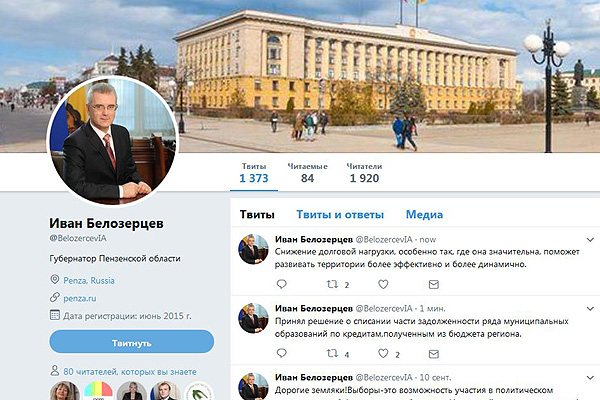Reply to the debt load reduction tweet

coord(282,284)
